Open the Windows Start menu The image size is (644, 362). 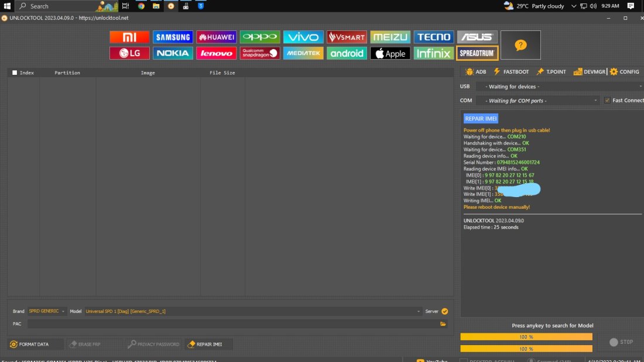click(7, 6)
